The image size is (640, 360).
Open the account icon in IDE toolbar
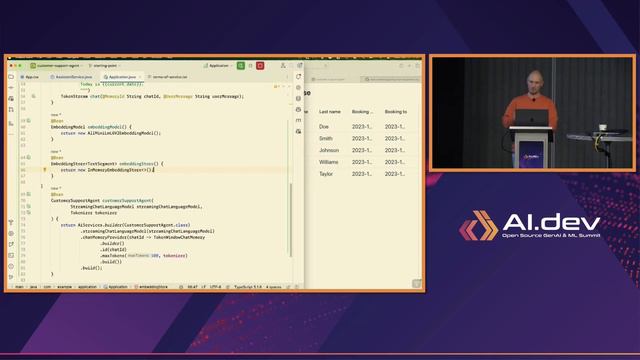tap(283, 66)
